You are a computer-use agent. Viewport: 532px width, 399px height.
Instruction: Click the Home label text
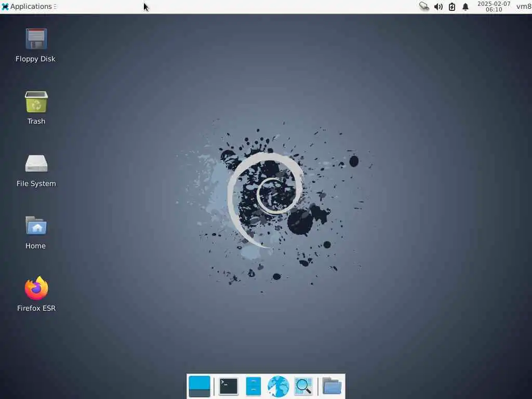pos(36,246)
